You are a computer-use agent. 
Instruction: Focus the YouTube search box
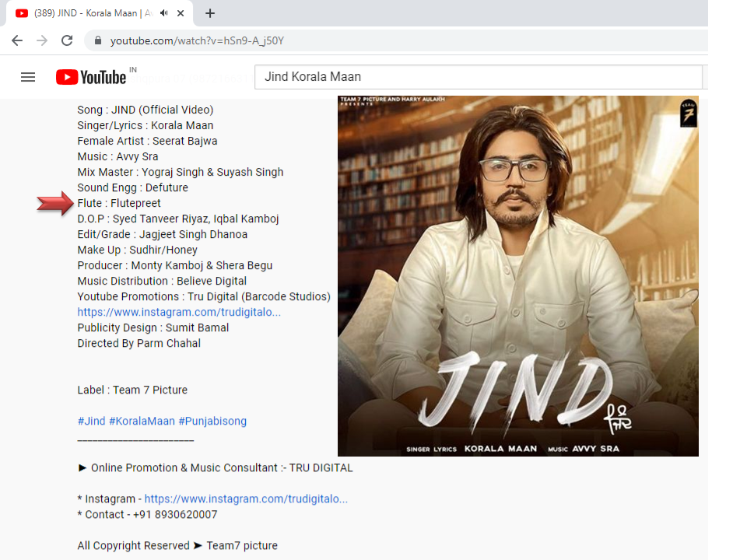[x=478, y=77]
